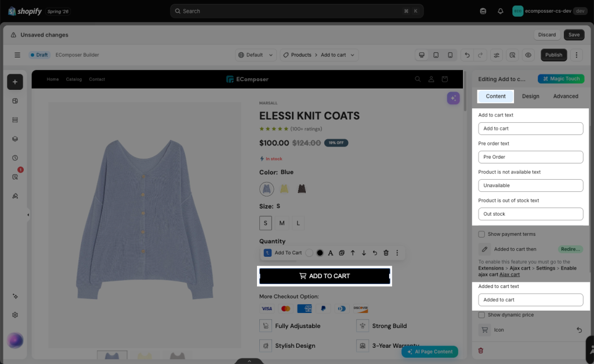Open the navigator list icon in left sidebar
This screenshot has width=594, height=364.
click(x=15, y=120)
